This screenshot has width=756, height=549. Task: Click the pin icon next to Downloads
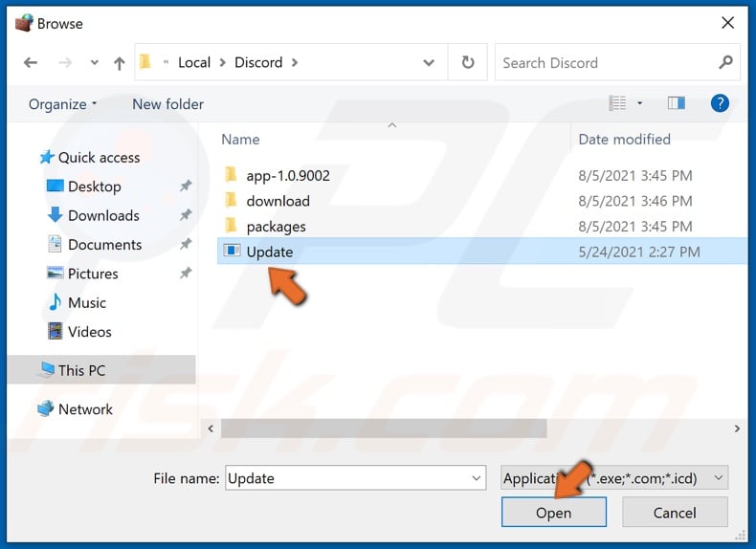pos(186,215)
